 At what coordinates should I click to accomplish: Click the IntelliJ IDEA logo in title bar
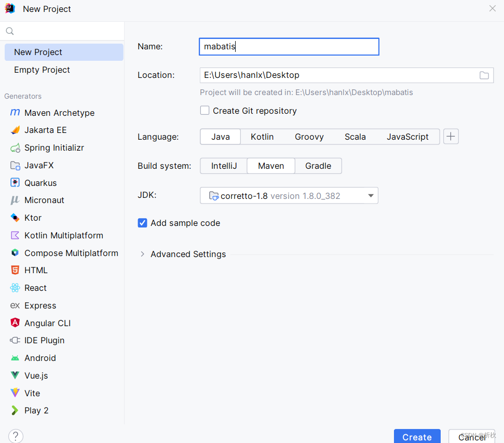point(10,9)
